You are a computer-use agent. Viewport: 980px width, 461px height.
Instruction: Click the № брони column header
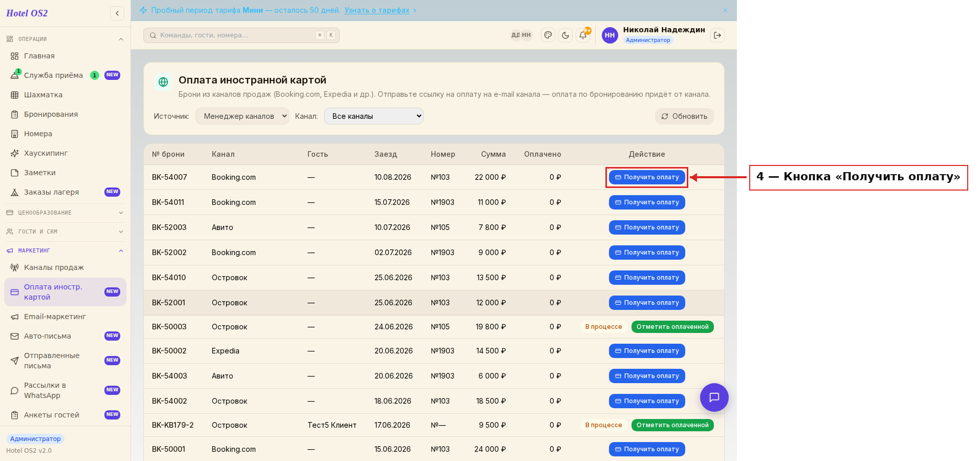coord(168,154)
